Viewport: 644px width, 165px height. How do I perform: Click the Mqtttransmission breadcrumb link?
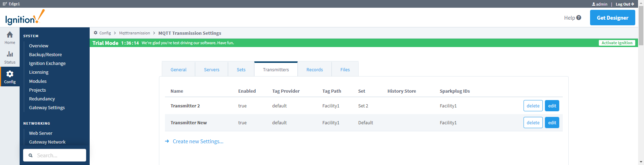(x=134, y=33)
